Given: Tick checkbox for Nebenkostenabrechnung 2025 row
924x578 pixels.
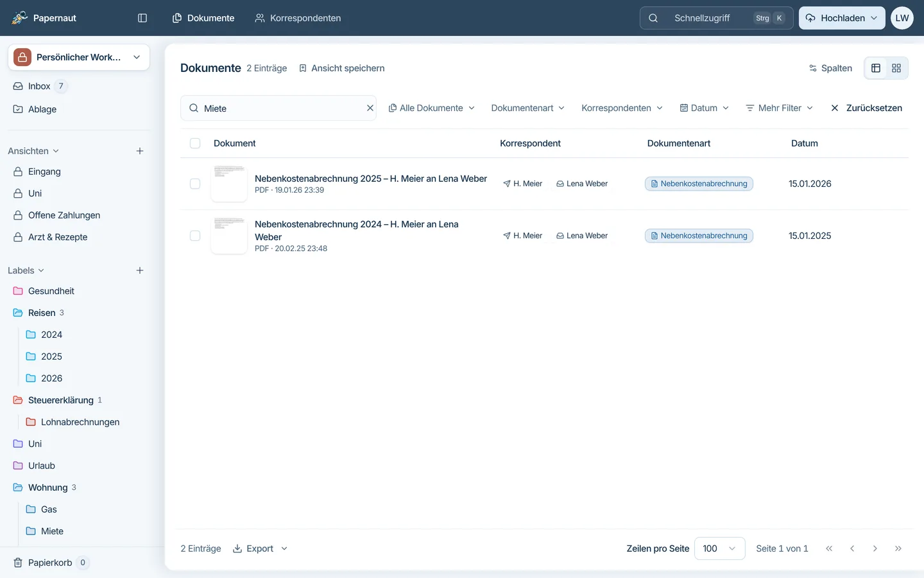Looking at the screenshot, I should pyautogui.click(x=195, y=184).
